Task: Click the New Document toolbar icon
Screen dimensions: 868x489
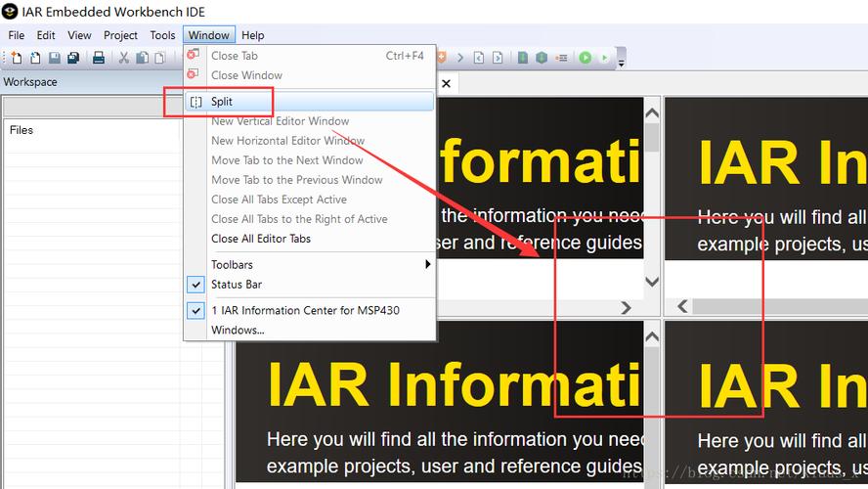Action: 17,58
